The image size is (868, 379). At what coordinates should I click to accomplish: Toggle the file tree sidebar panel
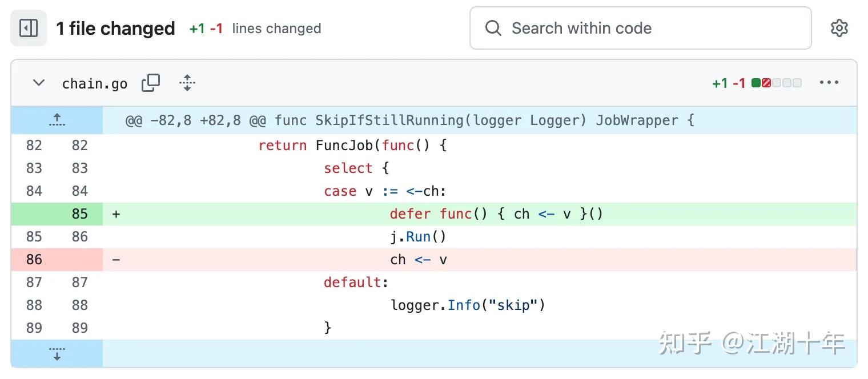pyautogui.click(x=28, y=28)
